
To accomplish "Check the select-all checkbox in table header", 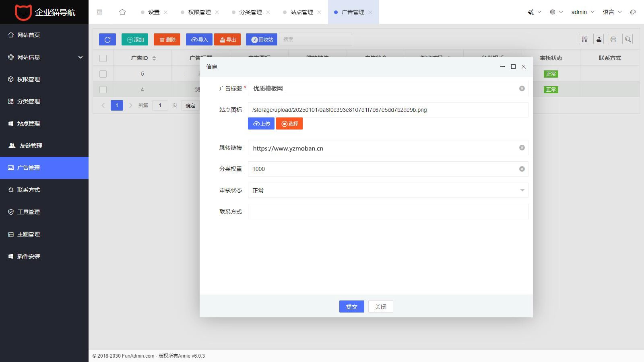I will 103,58.
